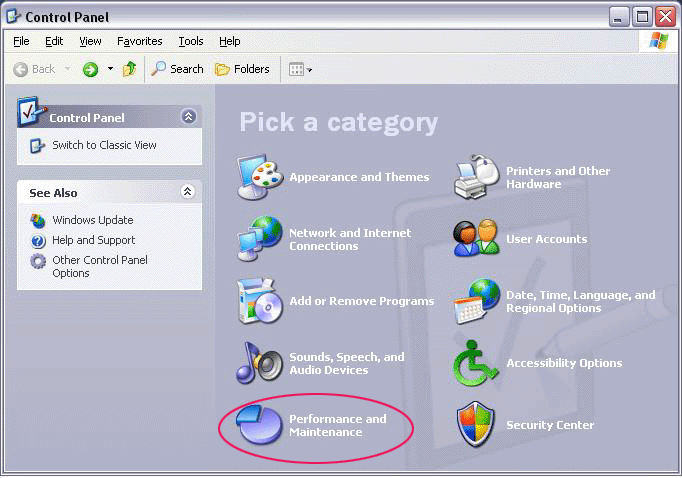
Task: Collapse the See Also sidebar section
Action: coord(188,192)
